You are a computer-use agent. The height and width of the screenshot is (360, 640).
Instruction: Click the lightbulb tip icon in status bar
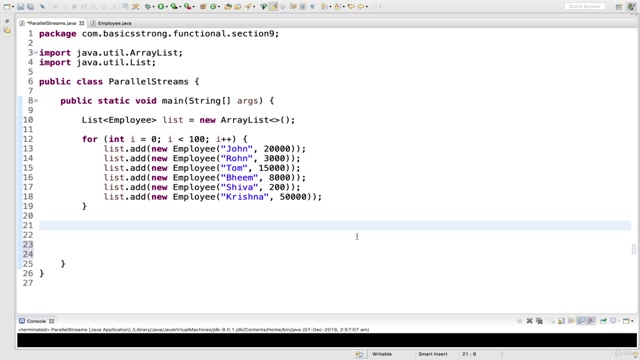pyautogui.click(x=635, y=354)
